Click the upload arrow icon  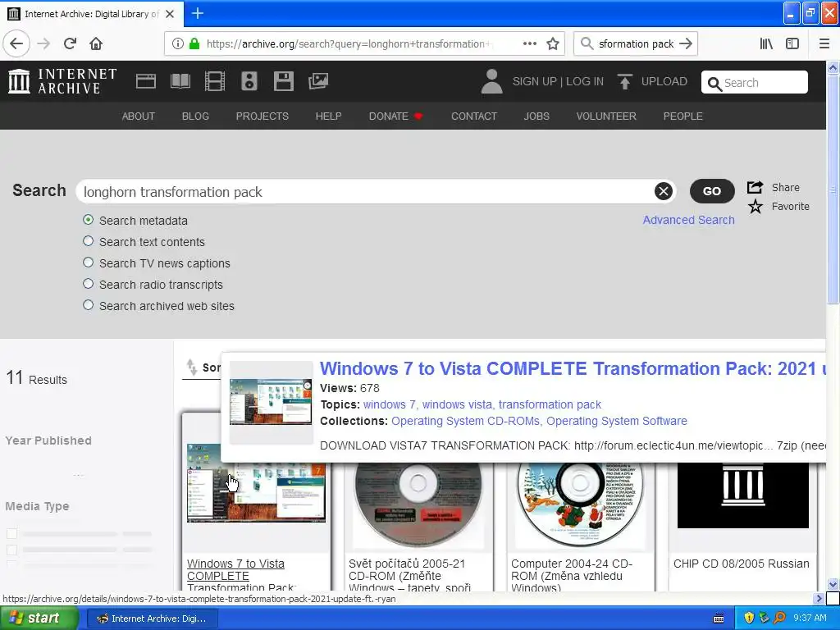coord(624,81)
